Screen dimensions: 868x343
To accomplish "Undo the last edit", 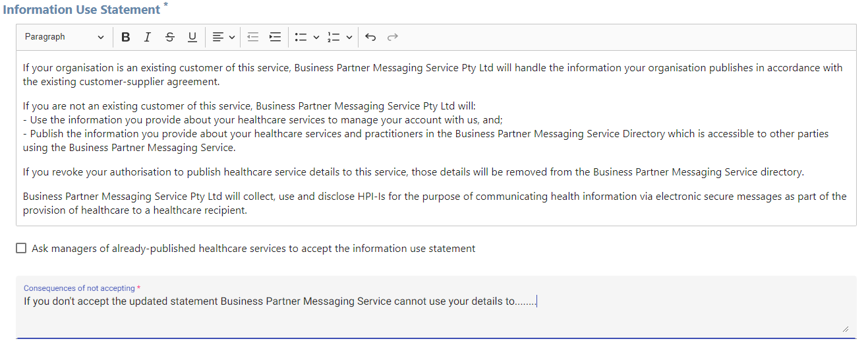I will (x=370, y=38).
